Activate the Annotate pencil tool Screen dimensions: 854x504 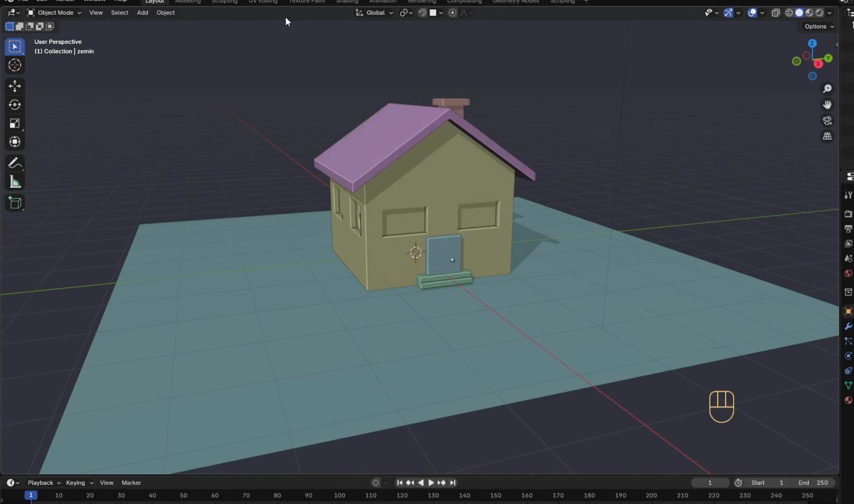point(15,163)
